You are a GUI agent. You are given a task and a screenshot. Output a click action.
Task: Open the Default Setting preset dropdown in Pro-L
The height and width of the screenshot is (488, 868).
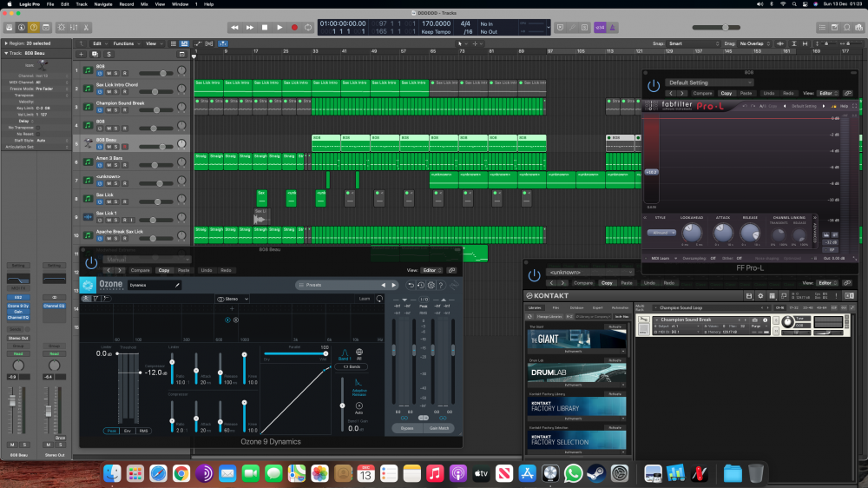point(708,82)
